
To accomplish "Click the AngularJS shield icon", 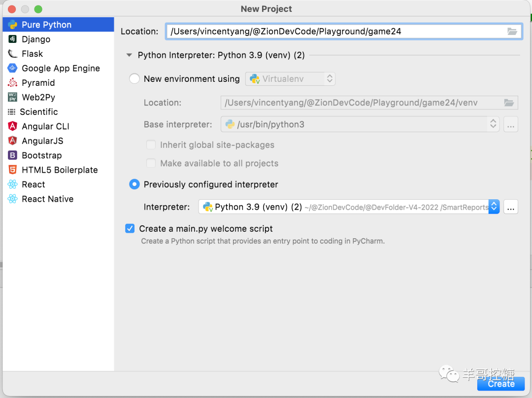I will [x=12, y=141].
